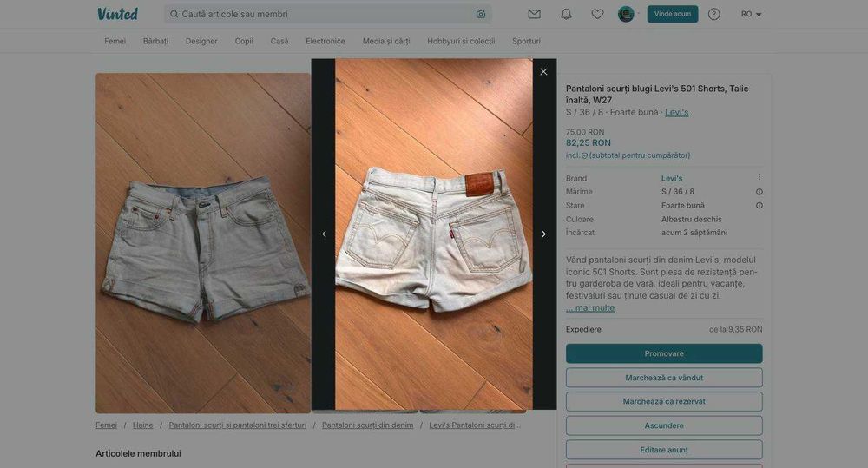The width and height of the screenshot is (868, 468).
Task: Click the search magnifier icon
Action: pos(174,14)
